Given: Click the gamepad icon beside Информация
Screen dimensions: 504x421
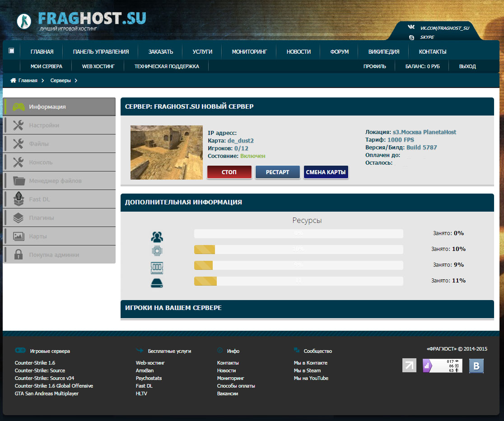Looking at the screenshot, I should [x=19, y=107].
